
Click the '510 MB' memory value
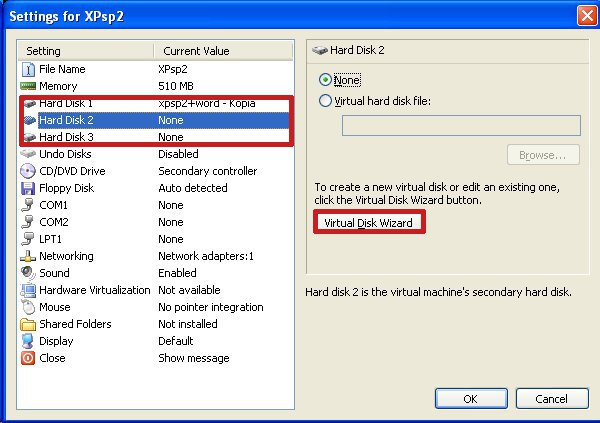176,86
